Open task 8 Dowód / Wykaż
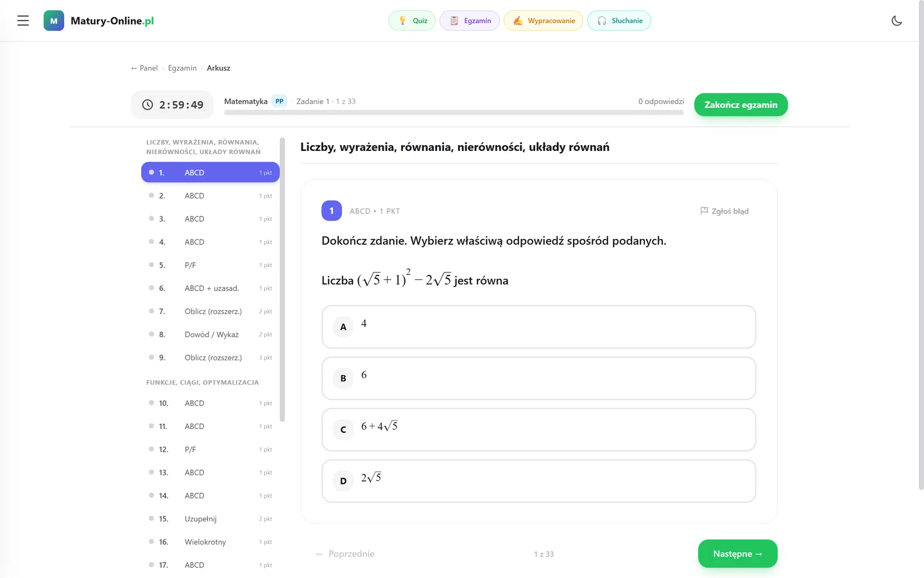Screen dimensions: 924x578 pos(210,335)
